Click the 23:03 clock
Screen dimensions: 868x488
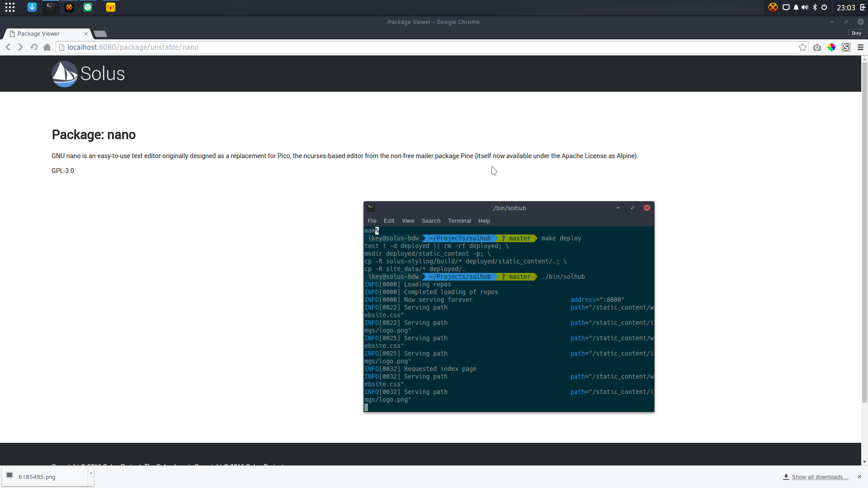click(x=846, y=8)
